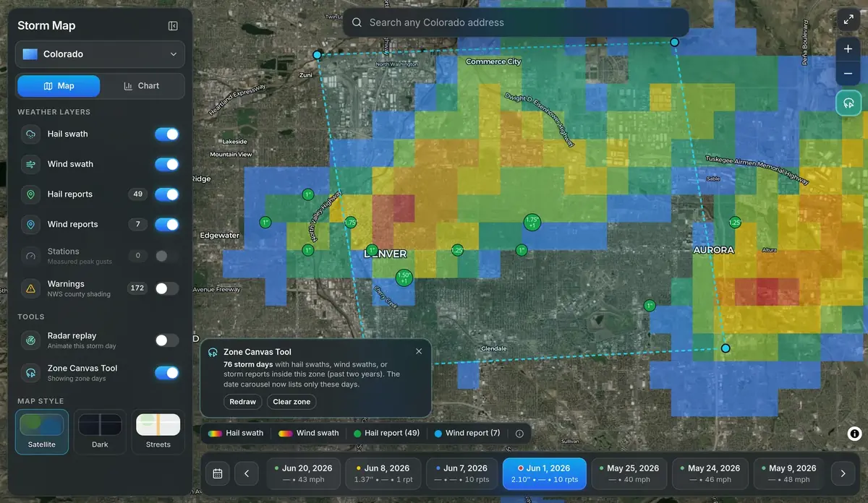Select the Jun 20, 2026 storm day
This screenshot has height=503, width=868.
click(304, 473)
